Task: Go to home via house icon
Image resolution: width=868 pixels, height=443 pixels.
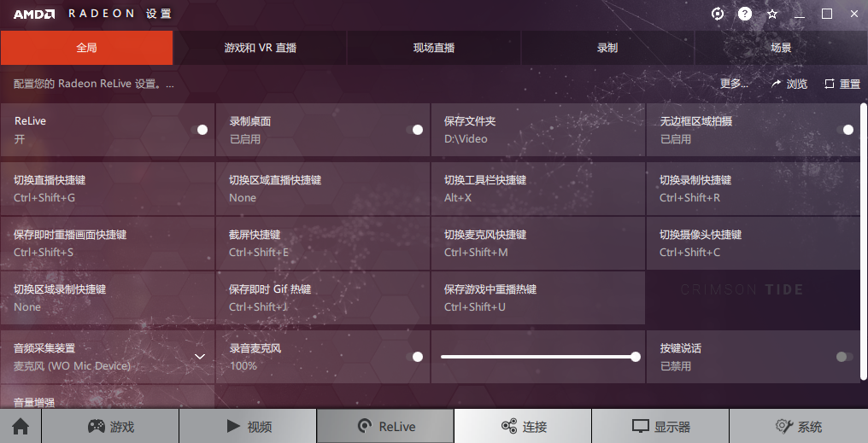Action: [x=21, y=427]
